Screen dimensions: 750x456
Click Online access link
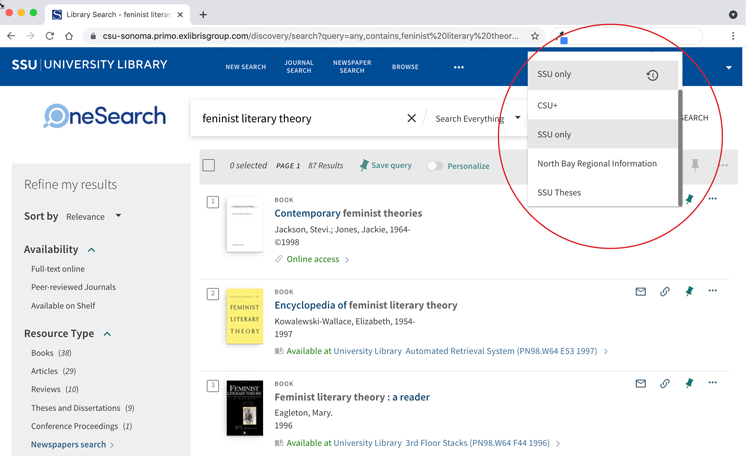click(313, 259)
